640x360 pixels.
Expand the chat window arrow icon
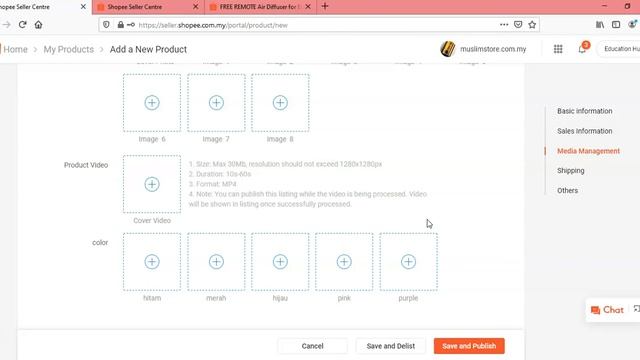636,309
